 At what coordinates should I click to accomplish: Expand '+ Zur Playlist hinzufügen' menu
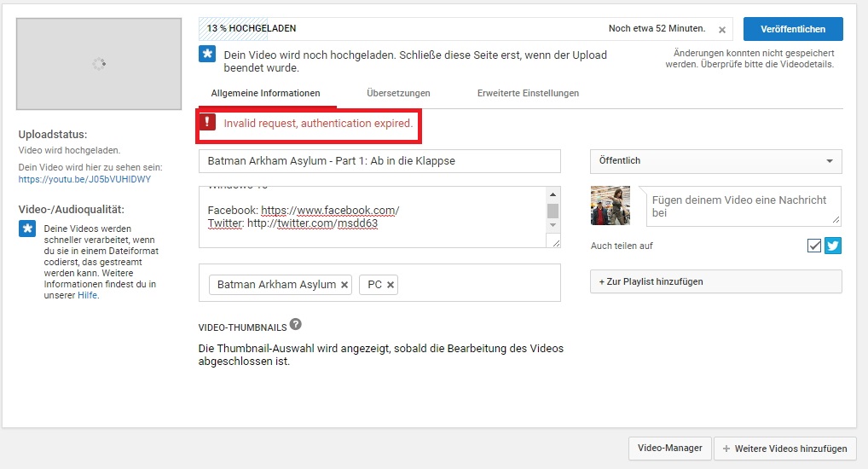(715, 281)
